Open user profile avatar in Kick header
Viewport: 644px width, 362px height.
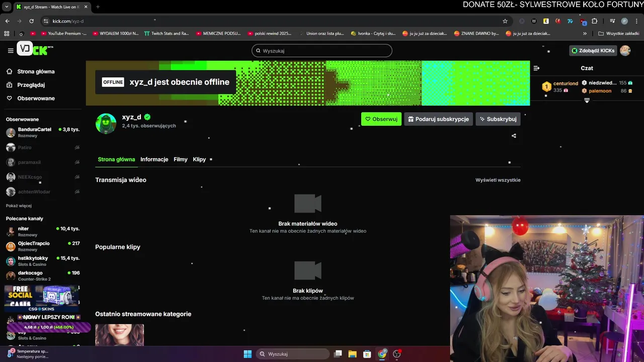(625, 50)
